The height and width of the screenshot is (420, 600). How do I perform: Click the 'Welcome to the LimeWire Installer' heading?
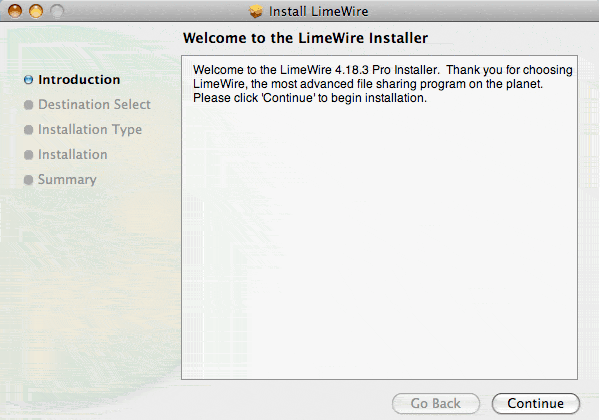[x=305, y=38]
